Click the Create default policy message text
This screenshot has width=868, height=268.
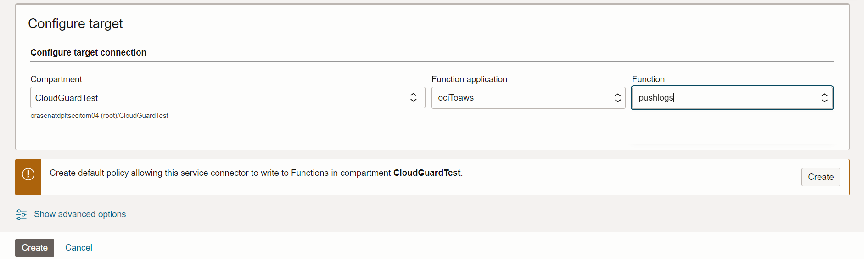220,173
